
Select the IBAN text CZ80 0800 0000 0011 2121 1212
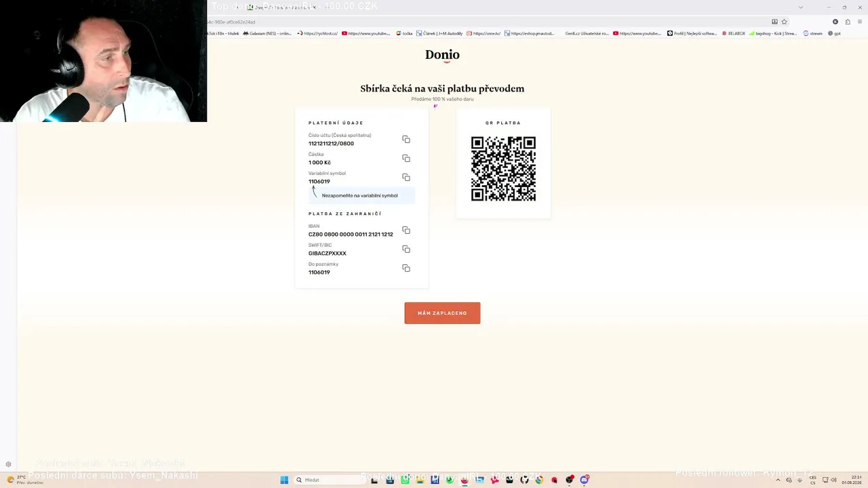[351, 235]
